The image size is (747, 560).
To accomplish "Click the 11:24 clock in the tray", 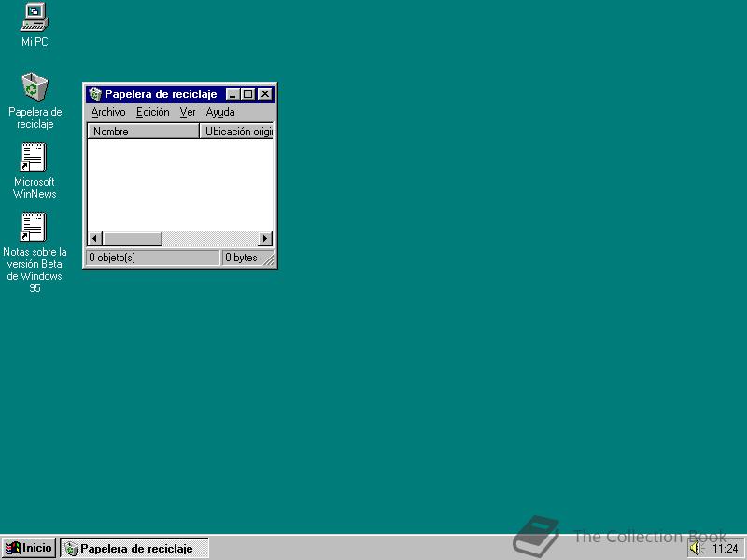I will click(x=726, y=549).
